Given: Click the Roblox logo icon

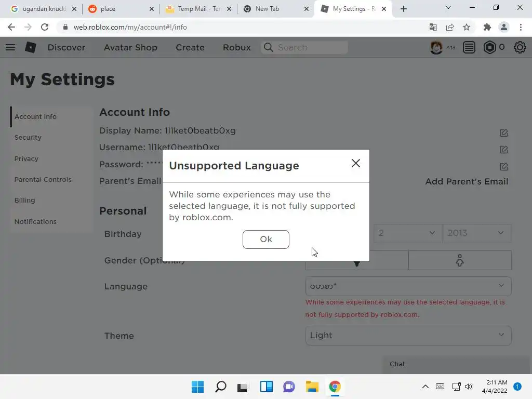Looking at the screenshot, I should click(x=31, y=47).
